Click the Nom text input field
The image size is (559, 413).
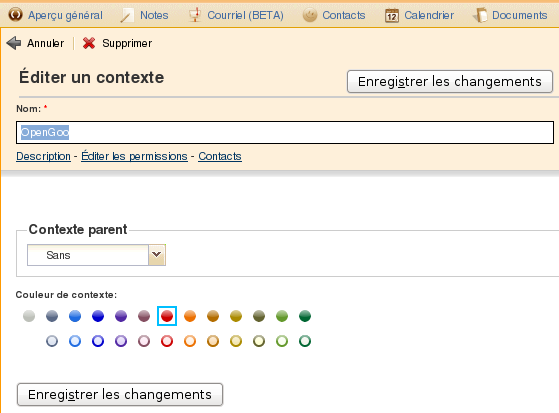point(285,133)
